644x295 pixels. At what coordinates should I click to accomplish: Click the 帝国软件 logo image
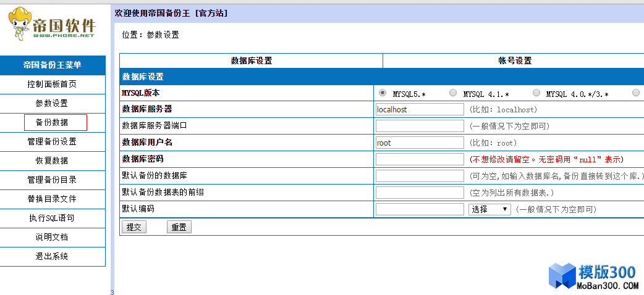point(52,24)
